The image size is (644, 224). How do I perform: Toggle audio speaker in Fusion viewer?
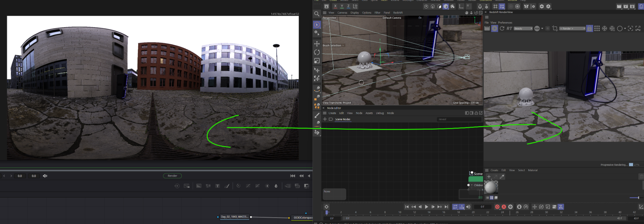45,176
